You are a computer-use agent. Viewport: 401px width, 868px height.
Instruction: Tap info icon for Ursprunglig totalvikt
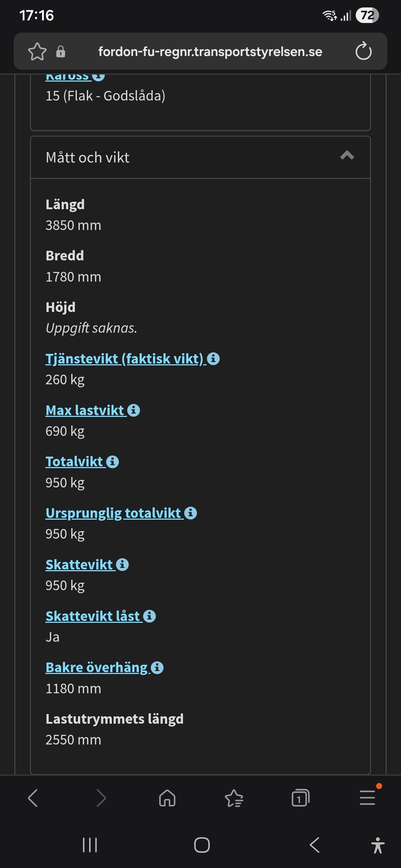(190, 513)
